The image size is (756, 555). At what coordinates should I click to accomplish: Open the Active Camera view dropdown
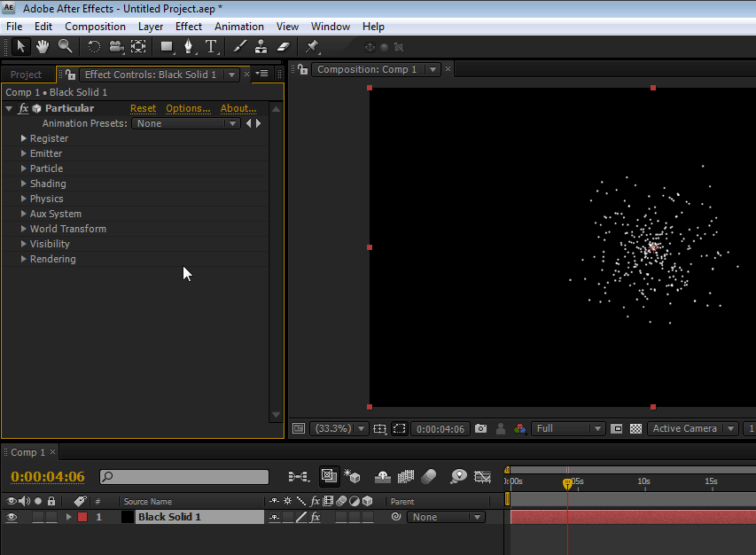[692, 429]
